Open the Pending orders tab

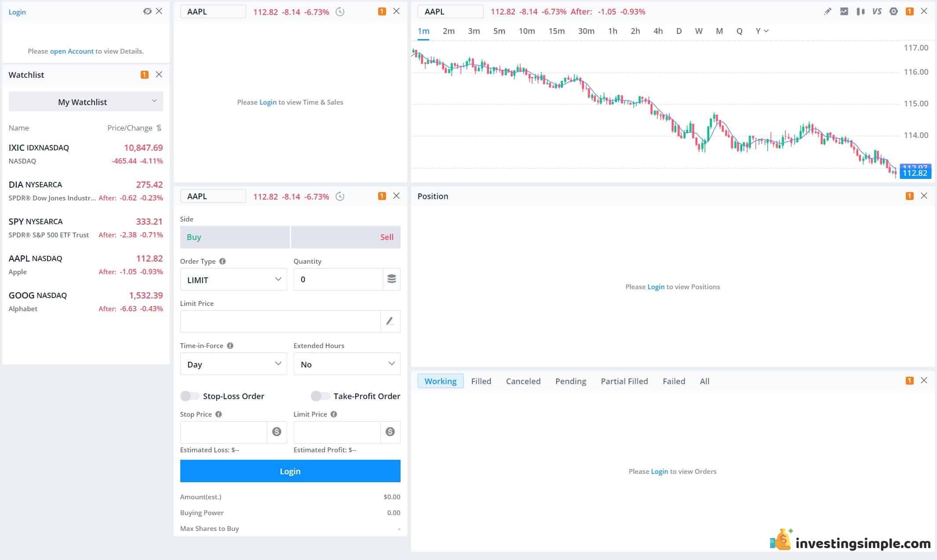click(x=571, y=381)
